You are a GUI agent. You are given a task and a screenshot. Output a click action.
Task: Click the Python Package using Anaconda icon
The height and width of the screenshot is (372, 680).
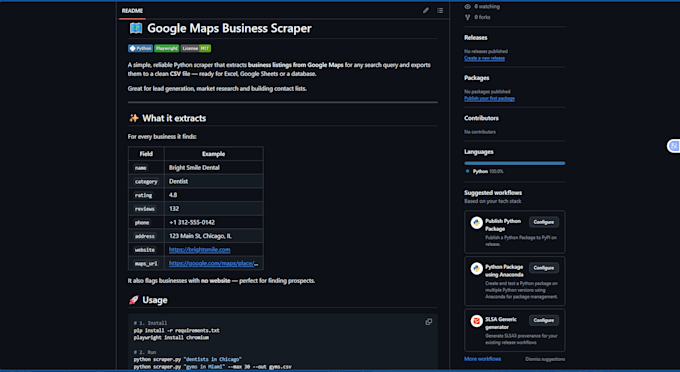pos(477,269)
